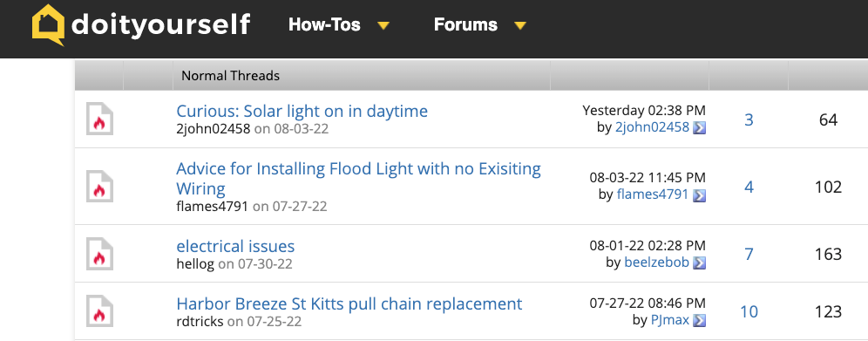The height and width of the screenshot is (341, 868).
Task: Click the doityourself site name text
Action: (160, 25)
